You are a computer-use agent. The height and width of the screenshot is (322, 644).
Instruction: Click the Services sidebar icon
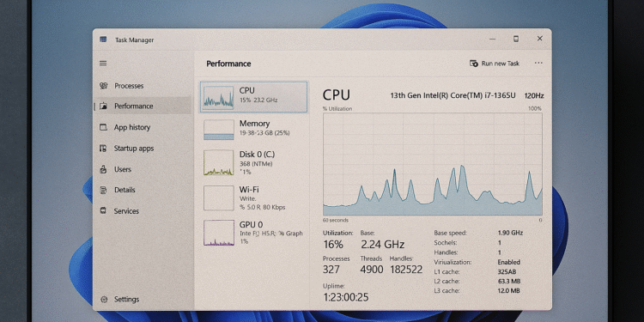click(104, 210)
